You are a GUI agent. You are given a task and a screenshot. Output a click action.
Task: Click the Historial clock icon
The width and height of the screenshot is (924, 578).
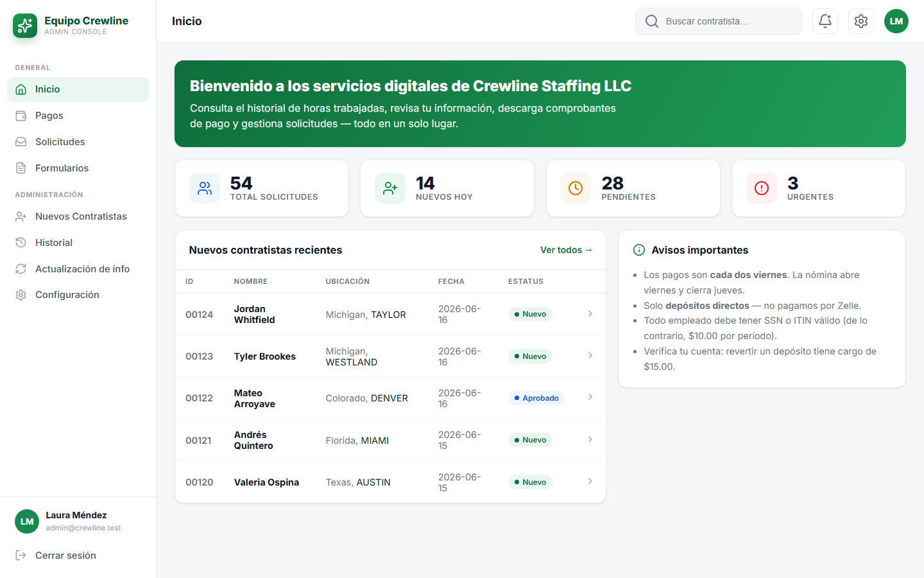[21, 243]
